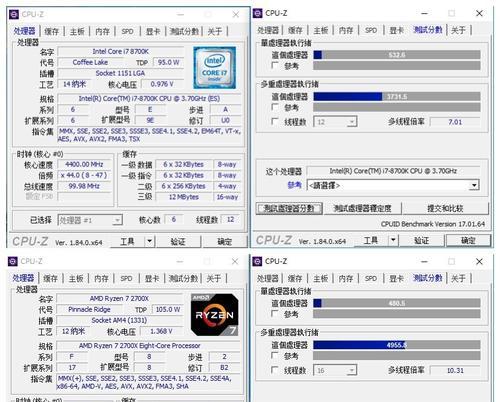
Task: Click the AMD Ryzen 7 2700X name field
Action: click(x=119, y=298)
